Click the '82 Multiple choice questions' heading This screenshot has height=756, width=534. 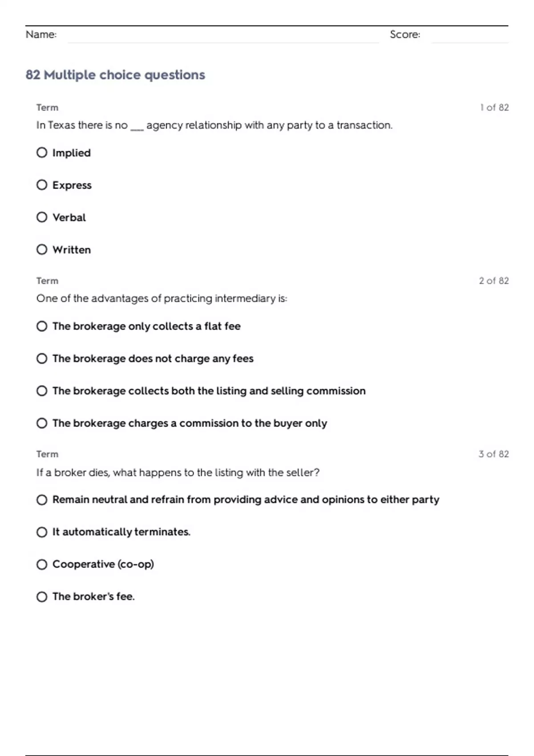point(115,75)
